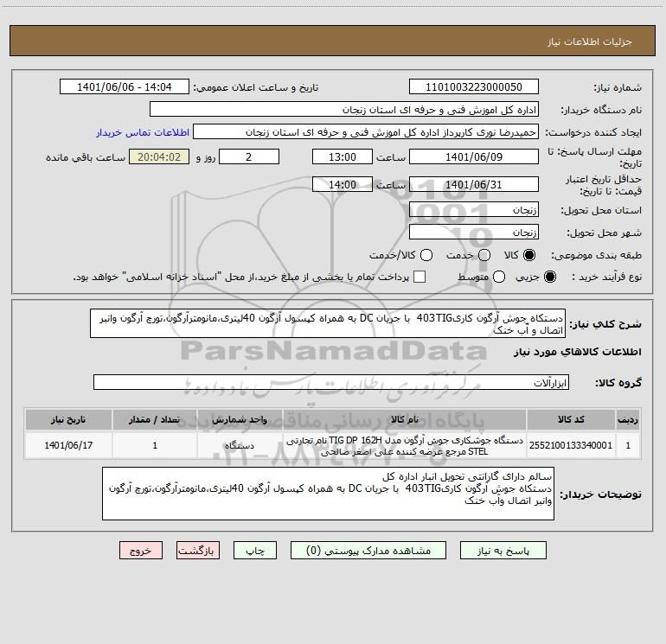Viewport: 666px width, 644px height.
Task: Click the validity hour field 14:00
Action: (x=343, y=184)
